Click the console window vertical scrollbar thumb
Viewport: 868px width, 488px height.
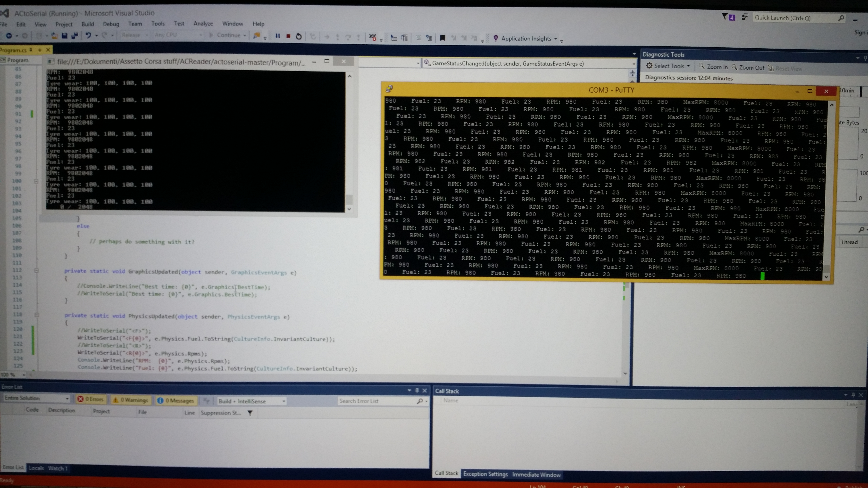(x=349, y=200)
